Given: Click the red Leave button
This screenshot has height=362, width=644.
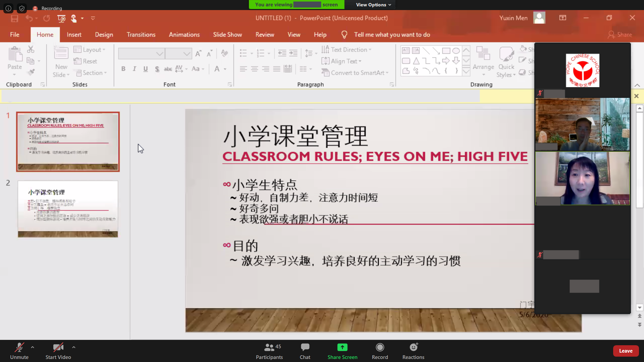Looking at the screenshot, I should pyautogui.click(x=626, y=351).
